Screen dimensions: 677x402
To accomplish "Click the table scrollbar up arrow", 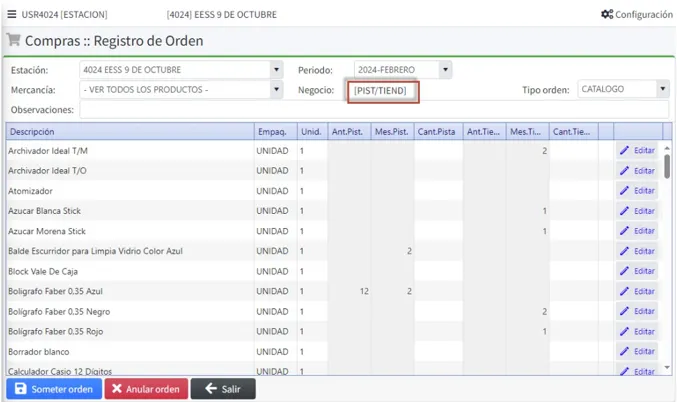I will 667,148.
